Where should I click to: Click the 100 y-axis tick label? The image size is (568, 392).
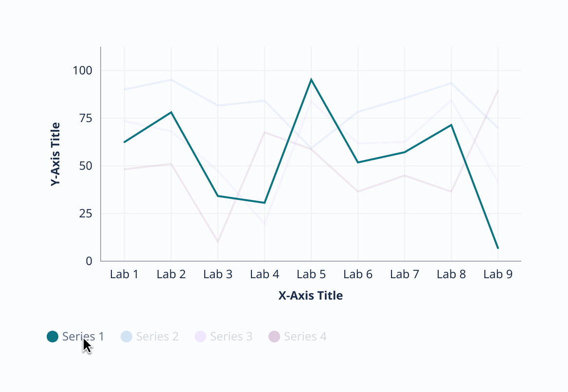(x=82, y=71)
